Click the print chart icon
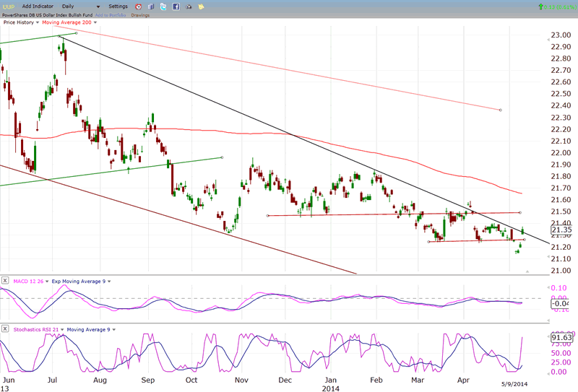Viewport: 578px width, 392px height. (x=189, y=6)
